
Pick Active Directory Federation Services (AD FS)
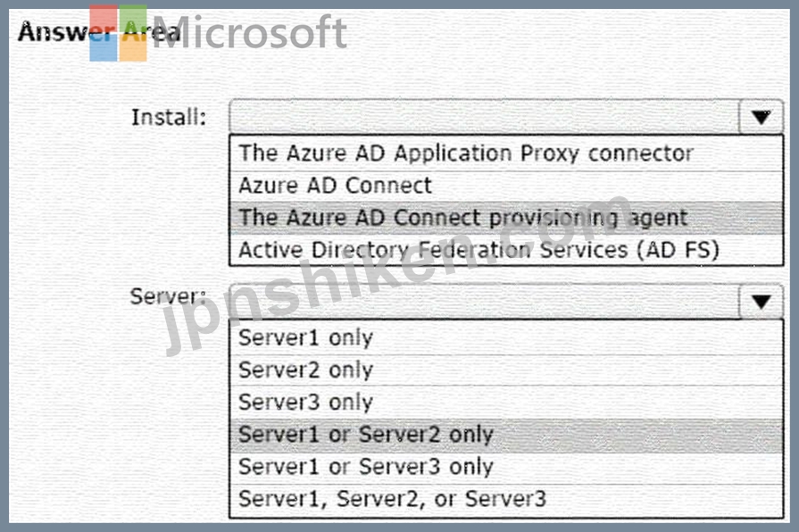506,250
